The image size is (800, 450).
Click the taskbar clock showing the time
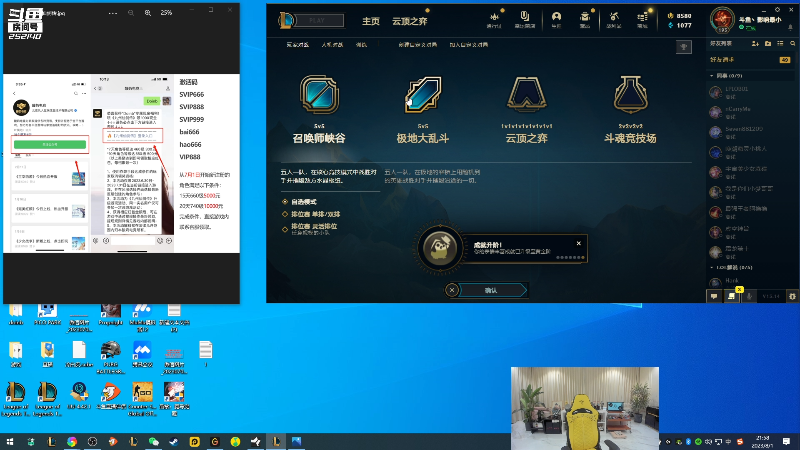tap(763, 442)
